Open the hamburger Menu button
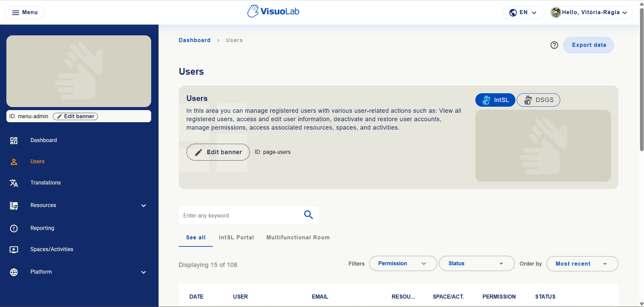Viewport: 644px width, 307px height. point(25,12)
